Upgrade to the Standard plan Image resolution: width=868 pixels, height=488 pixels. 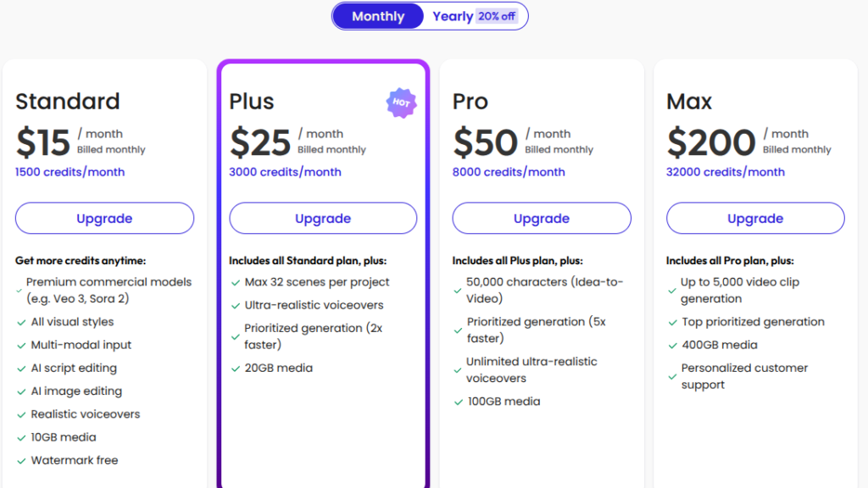pyautogui.click(x=104, y=219)
